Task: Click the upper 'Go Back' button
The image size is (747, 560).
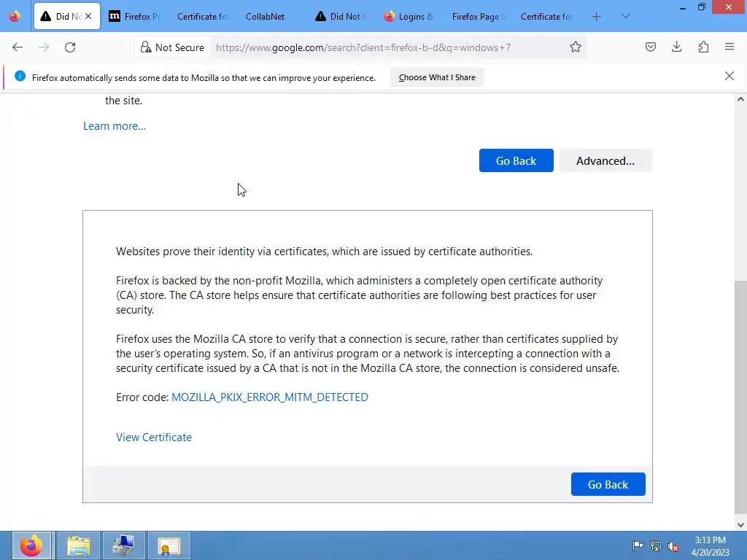Action: tap(516, 160)
